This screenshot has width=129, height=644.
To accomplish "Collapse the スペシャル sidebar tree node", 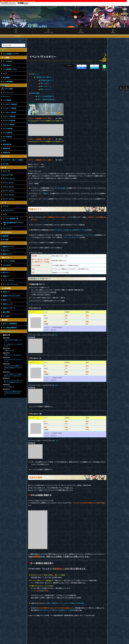I will pos(2,96).
